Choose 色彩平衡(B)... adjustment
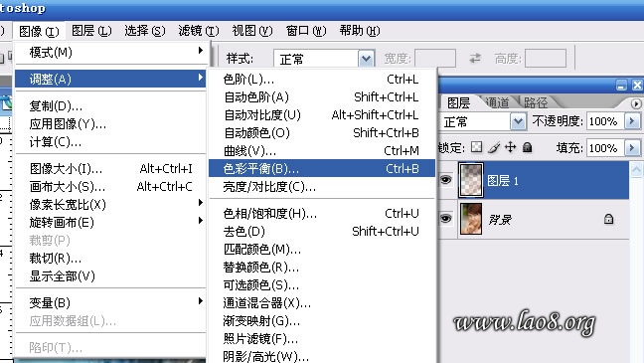This screenshot has width=644, height=363. pyautogui.click(x=322, y=168)
